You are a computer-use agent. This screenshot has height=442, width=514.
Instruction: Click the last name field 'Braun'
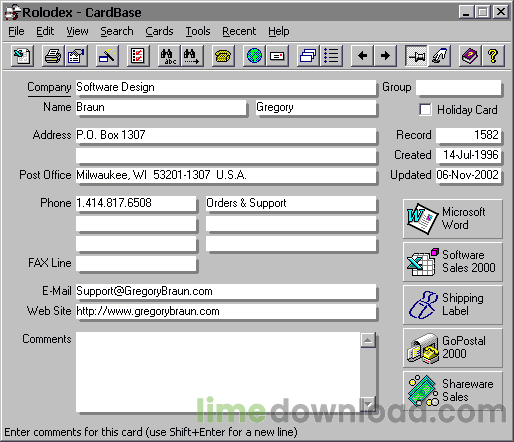coord(161,107)
